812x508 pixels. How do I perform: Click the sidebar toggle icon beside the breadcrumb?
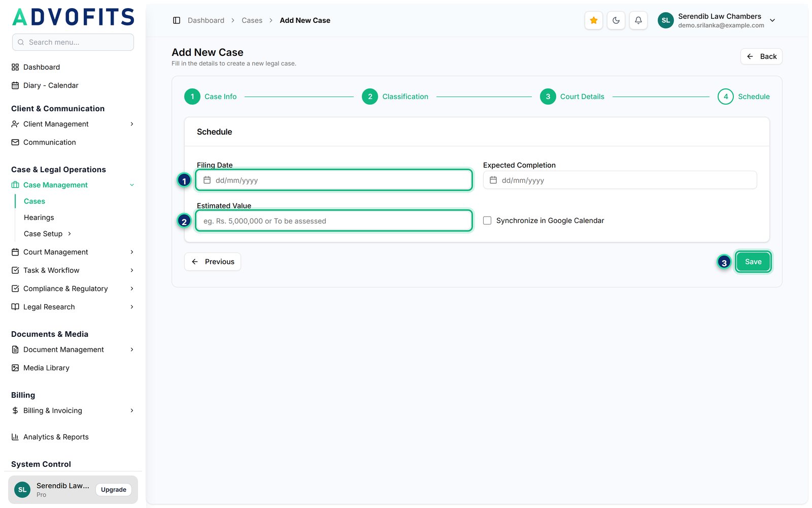(177, 20)
